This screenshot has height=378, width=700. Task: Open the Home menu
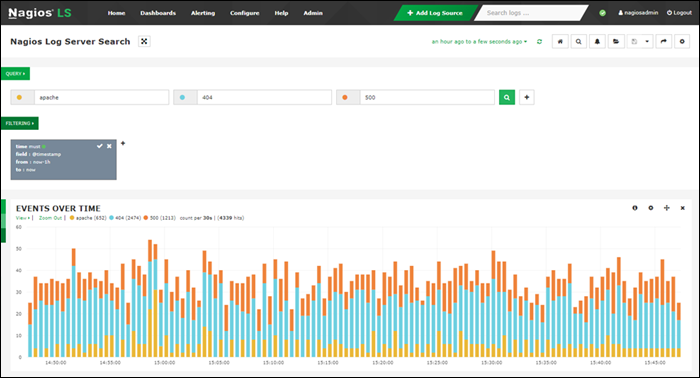(x=116, y=13)
